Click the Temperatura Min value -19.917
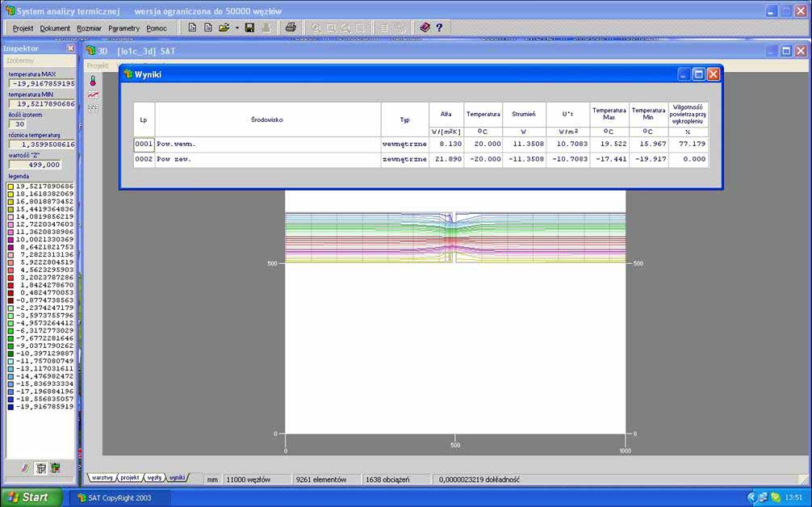The width and height of the screenshot is (812, 507). point(649,160)
